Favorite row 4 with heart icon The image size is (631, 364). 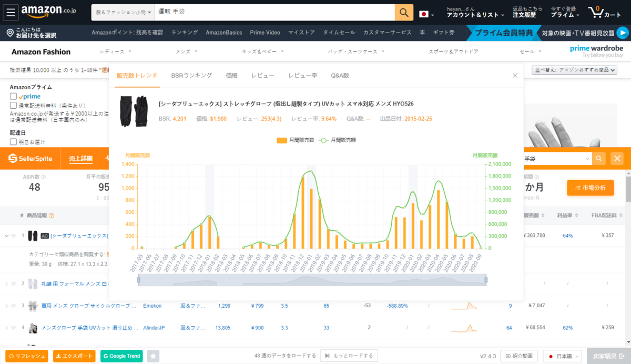point(14,328)
